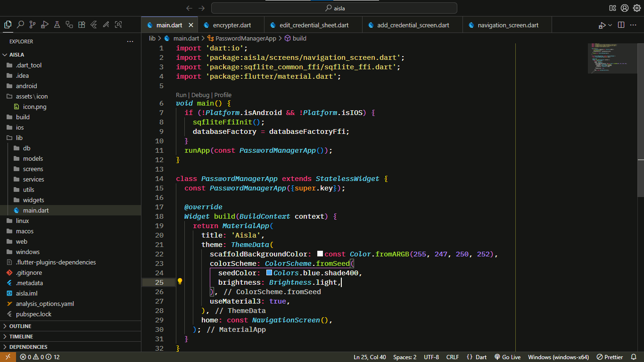Switch to add_credential_screen.dart tab
644x362 pixels.
tap(413, 25)
